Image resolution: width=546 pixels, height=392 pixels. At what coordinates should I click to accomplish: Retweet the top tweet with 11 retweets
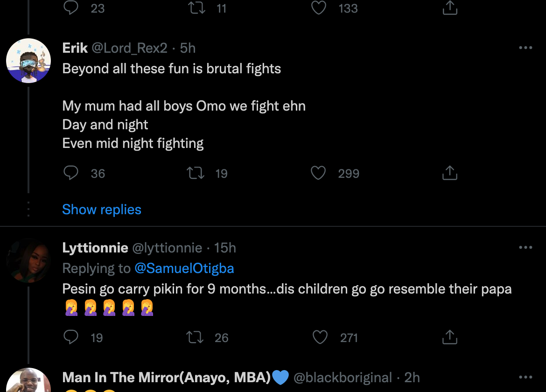[x=196, y=8]
